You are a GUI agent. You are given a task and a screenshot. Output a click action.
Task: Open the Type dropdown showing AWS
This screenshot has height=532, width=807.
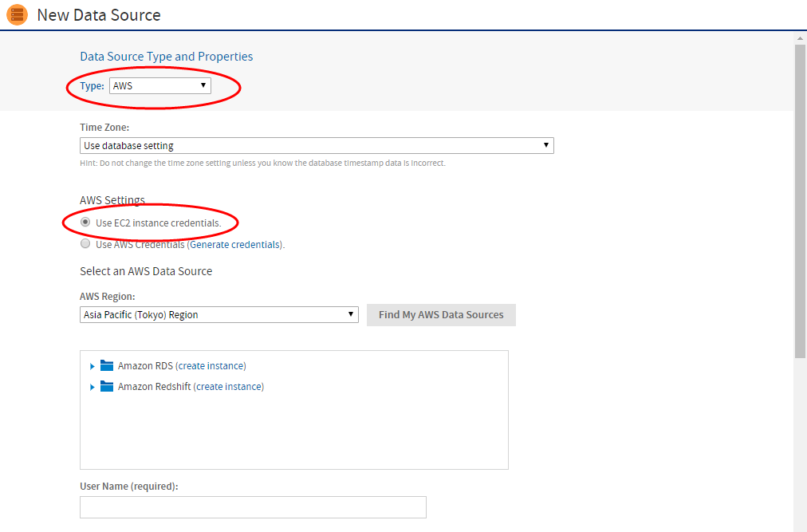pos(160,85)
